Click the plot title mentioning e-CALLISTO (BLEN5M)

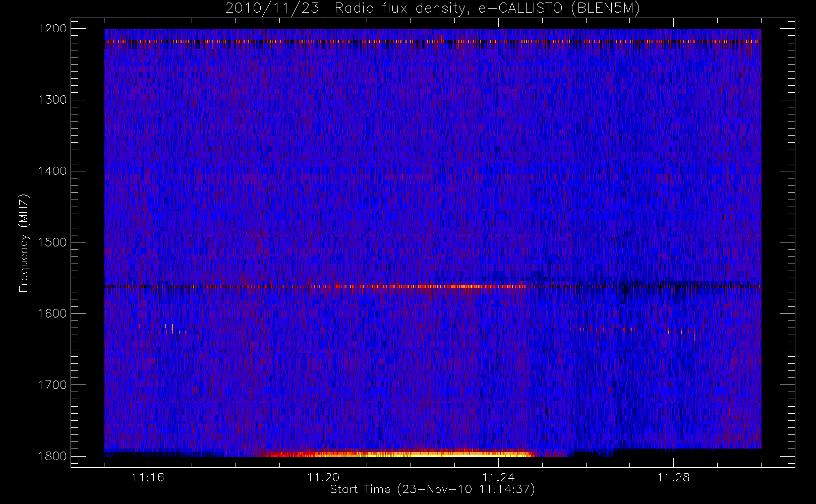tap(432, 9)
